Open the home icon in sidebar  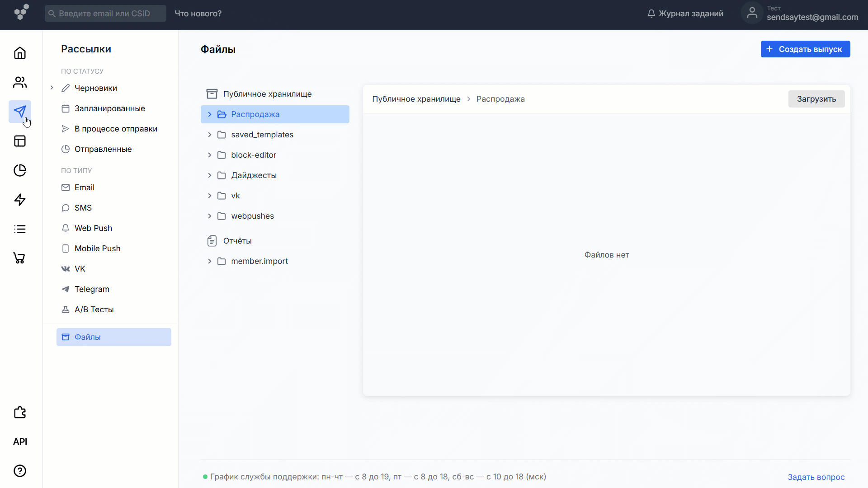coord(20,53)
